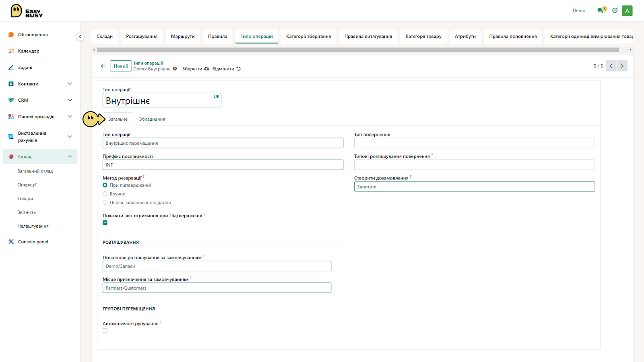Open the Маршрути tab
644x362 pixels.
click(x=183, y=36)
